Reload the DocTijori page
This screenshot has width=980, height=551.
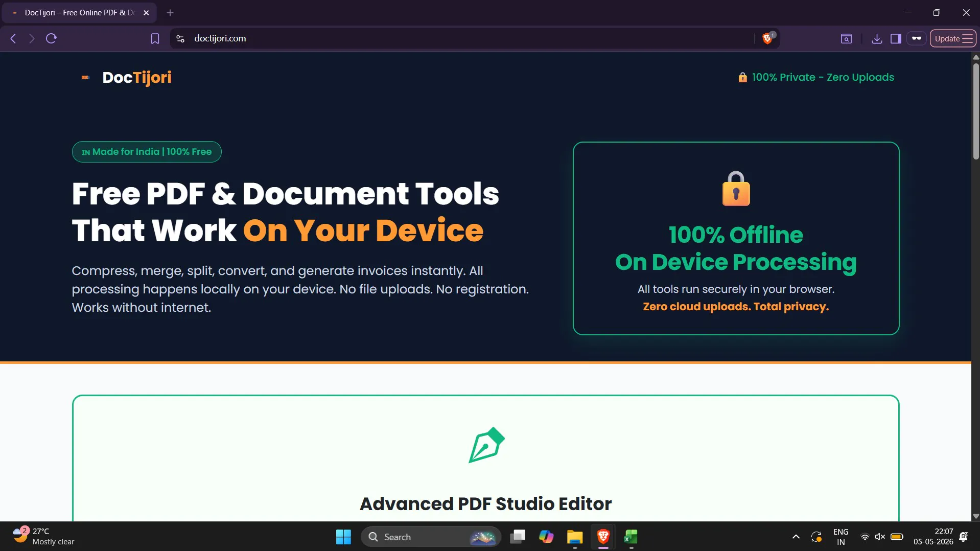51,38
